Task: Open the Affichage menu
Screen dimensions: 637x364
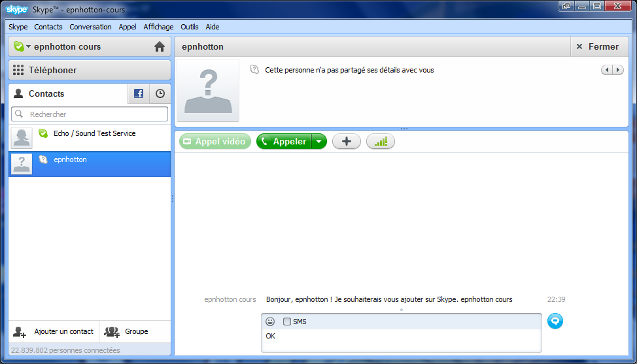Action: [x=158, y=27]
